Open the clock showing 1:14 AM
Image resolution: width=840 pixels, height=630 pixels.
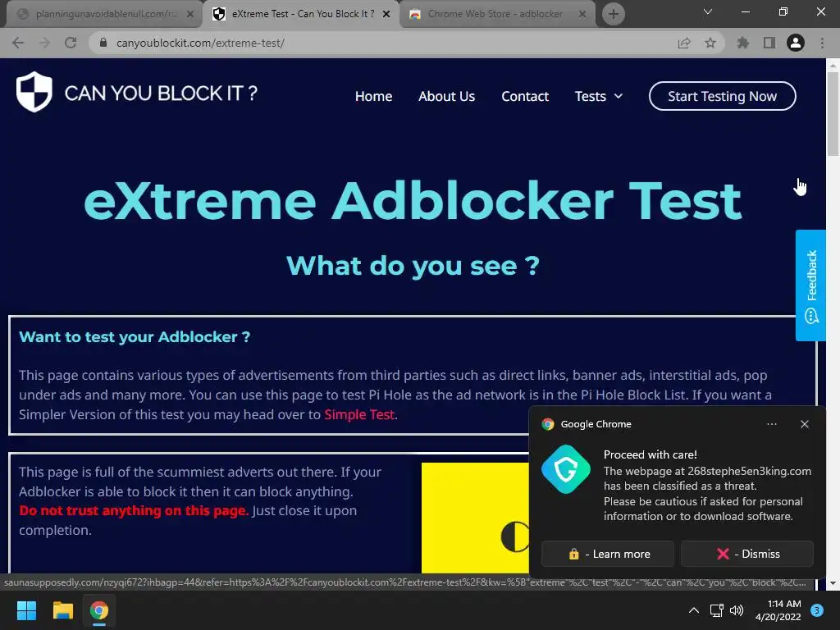tap(778, 610)
